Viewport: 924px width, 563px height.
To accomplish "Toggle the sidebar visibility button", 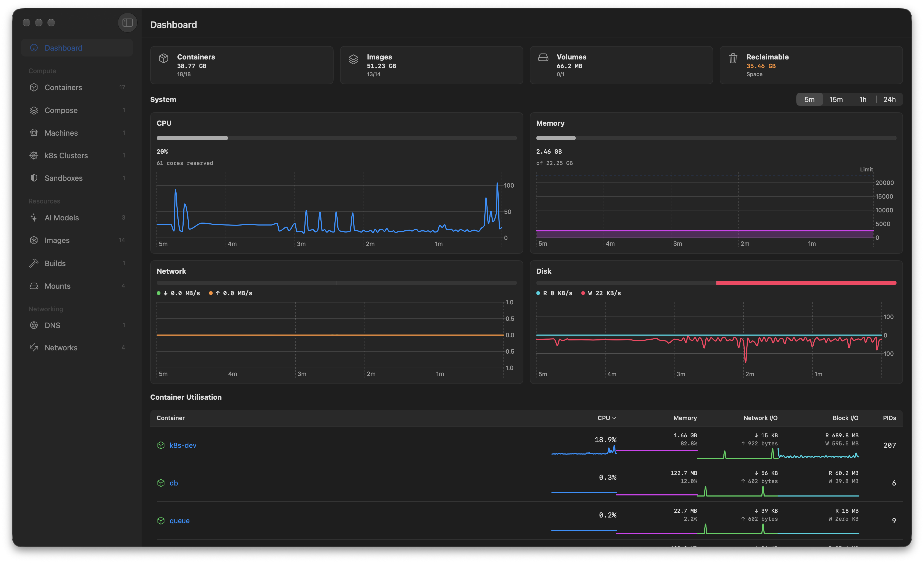I will tap(128, 23).
